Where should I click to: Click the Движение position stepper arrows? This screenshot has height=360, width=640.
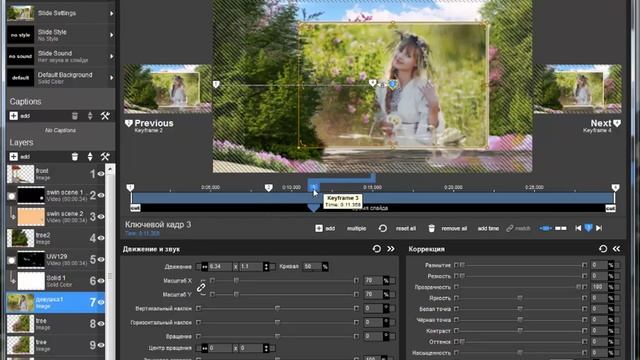click(x=266, y=267)
